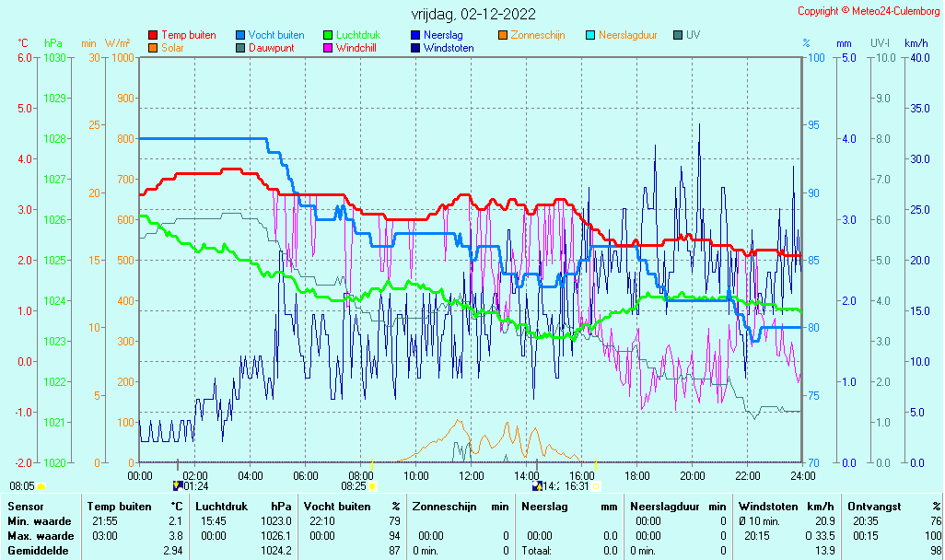Click the Copyright Meteo24-Culemborg text
Screen dimensions: 945x560
point(869,11)
